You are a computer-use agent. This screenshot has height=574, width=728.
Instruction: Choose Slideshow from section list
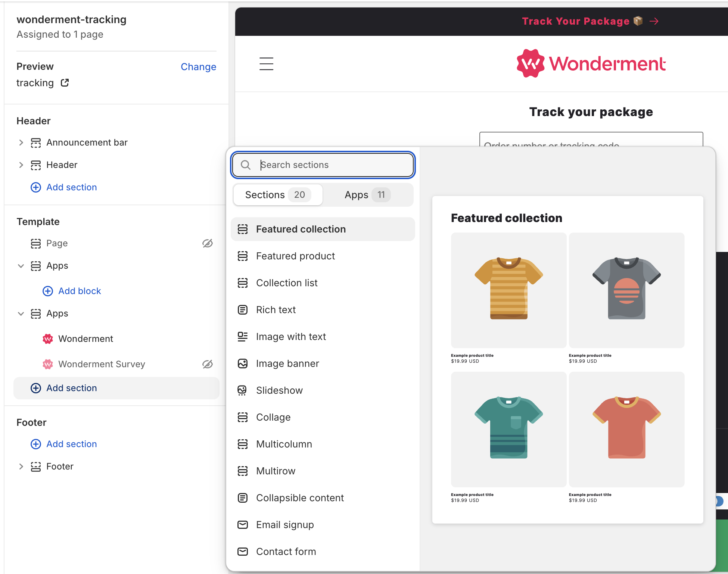[323, 390]
